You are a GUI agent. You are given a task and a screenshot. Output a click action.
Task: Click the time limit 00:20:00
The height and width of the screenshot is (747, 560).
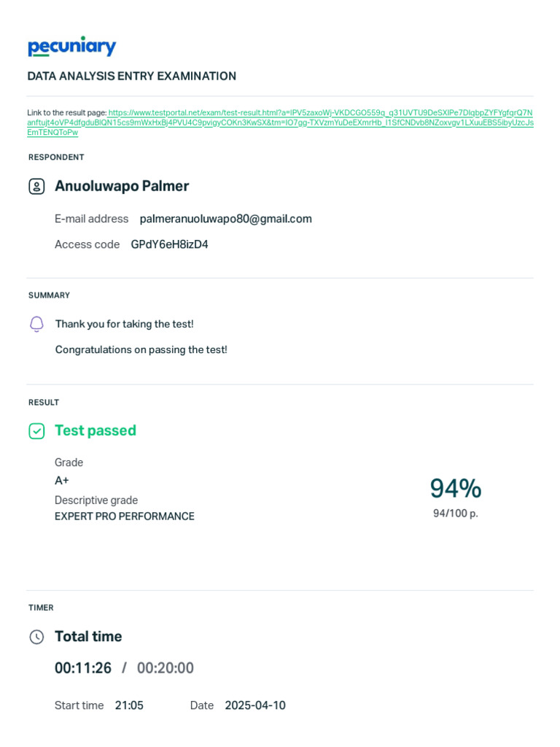point(166,668)
